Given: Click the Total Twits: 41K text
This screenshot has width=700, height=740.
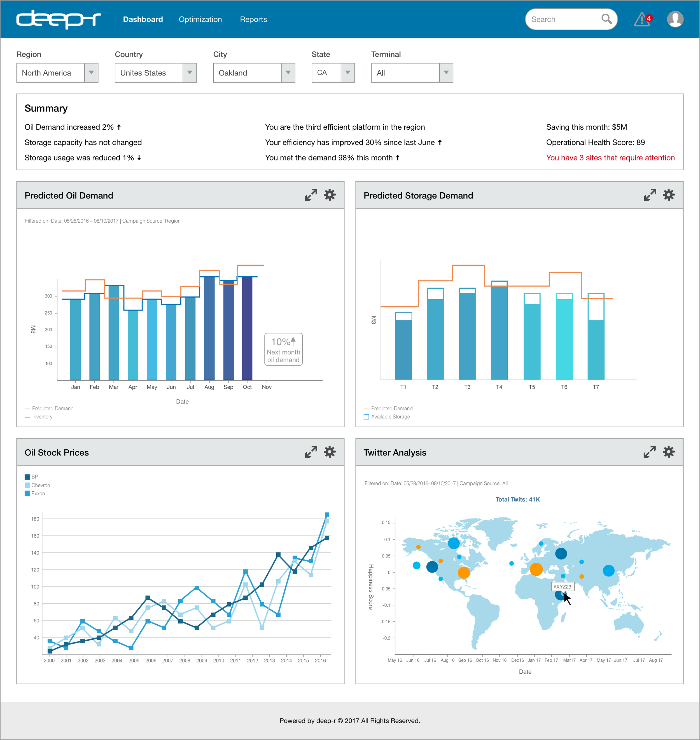Looking at the screenshot, I should pos(517,500).
